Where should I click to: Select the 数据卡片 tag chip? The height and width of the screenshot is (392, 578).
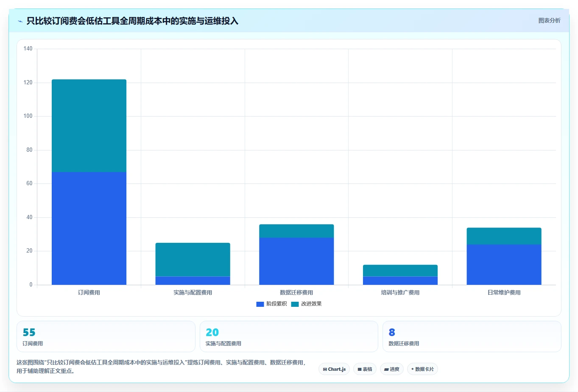(x=422, y=369)
